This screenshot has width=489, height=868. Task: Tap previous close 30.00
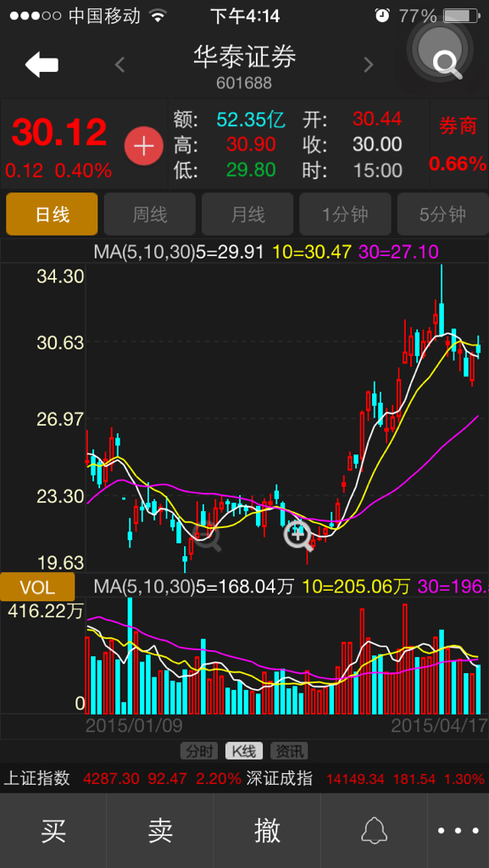(x=378, y=145)
